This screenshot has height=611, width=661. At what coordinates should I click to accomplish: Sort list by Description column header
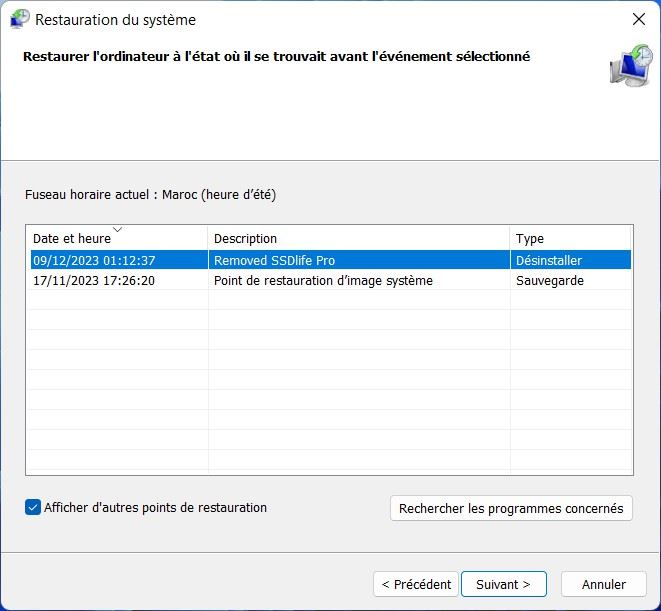click(245, 239)
